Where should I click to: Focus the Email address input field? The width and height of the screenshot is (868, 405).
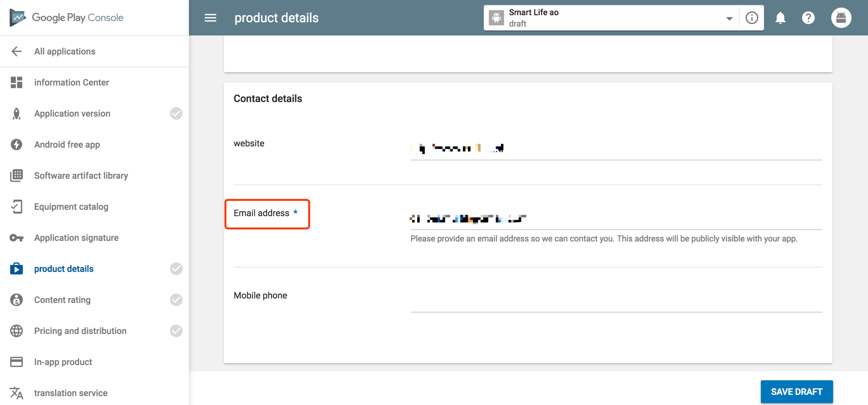(616, 219)
